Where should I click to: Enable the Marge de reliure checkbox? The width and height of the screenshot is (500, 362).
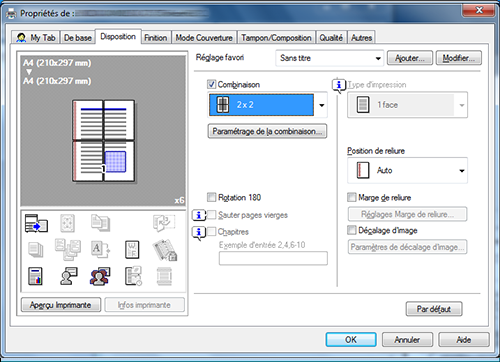point(352,197)
